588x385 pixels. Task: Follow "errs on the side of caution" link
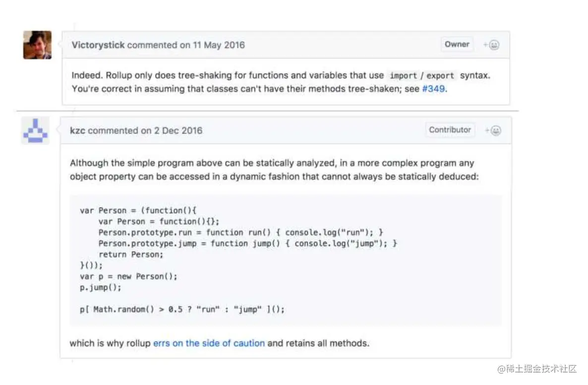(x=209, y=343)
